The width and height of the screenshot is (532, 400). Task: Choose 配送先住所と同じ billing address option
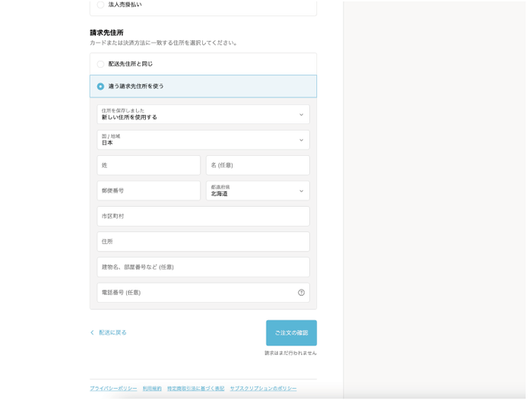point(100,64)
